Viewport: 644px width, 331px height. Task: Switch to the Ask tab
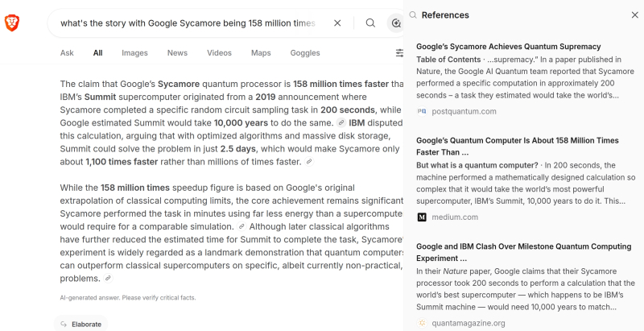[x=67, y=53]
